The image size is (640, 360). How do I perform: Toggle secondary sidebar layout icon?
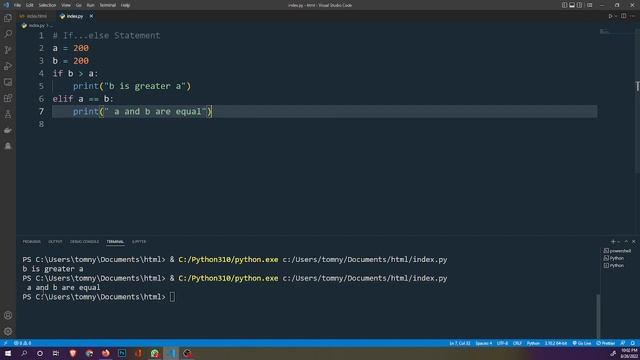[580, 5]
